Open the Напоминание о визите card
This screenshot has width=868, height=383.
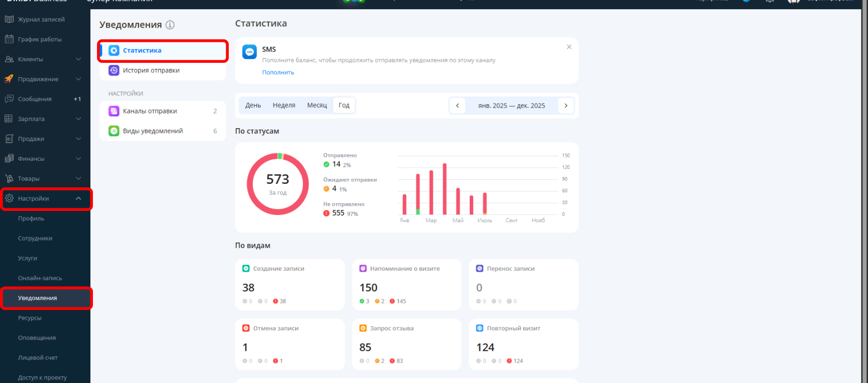(407, 284)
